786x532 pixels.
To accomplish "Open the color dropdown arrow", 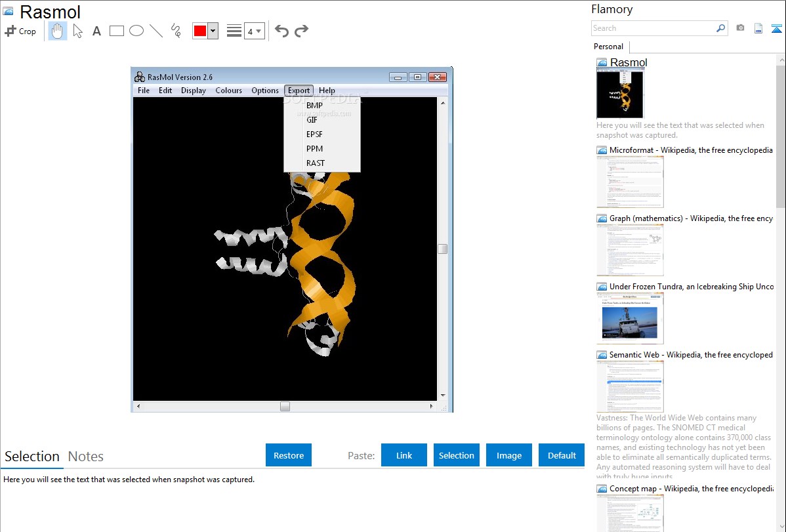I will (x=213, y=31).
